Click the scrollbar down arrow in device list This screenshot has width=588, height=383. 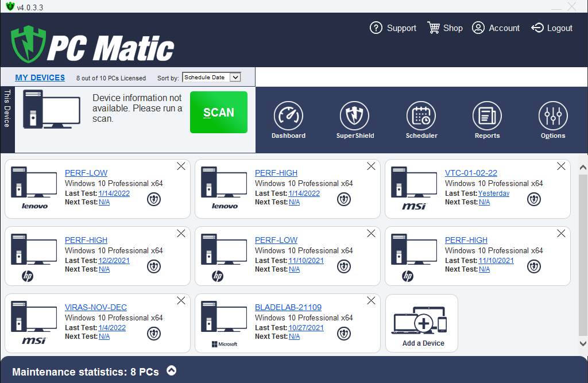pos(583,343)
